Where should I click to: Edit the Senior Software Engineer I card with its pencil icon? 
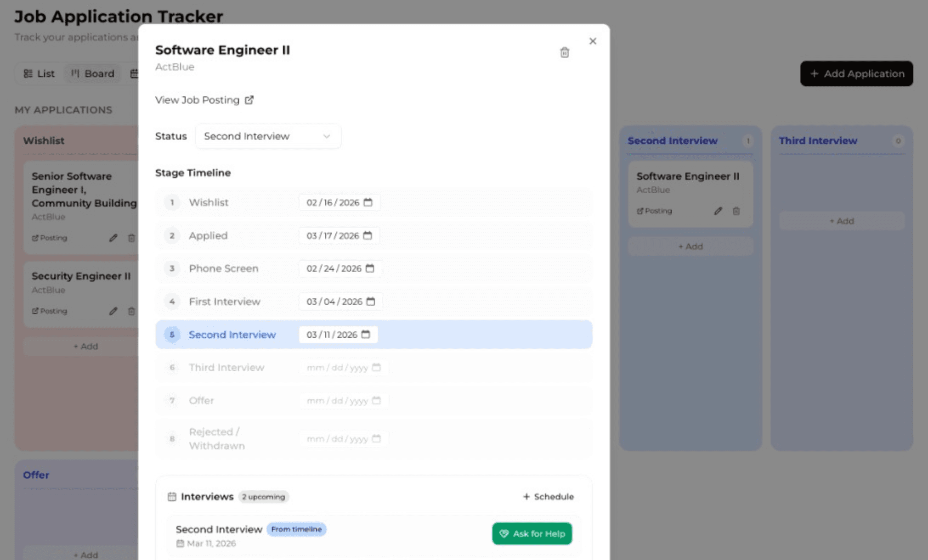pos(113,238)
